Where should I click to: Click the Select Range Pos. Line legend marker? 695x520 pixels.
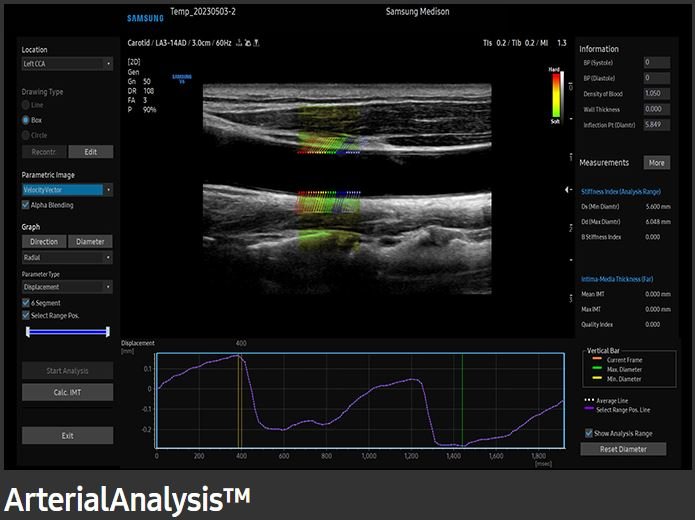click(589, 408)
